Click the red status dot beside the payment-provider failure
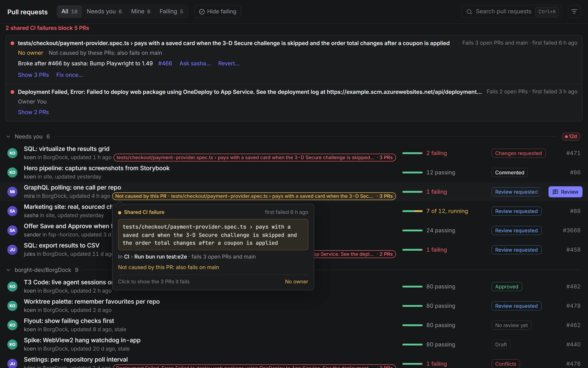588x368 pixels. pyautogui.click(x=12, y=43)
